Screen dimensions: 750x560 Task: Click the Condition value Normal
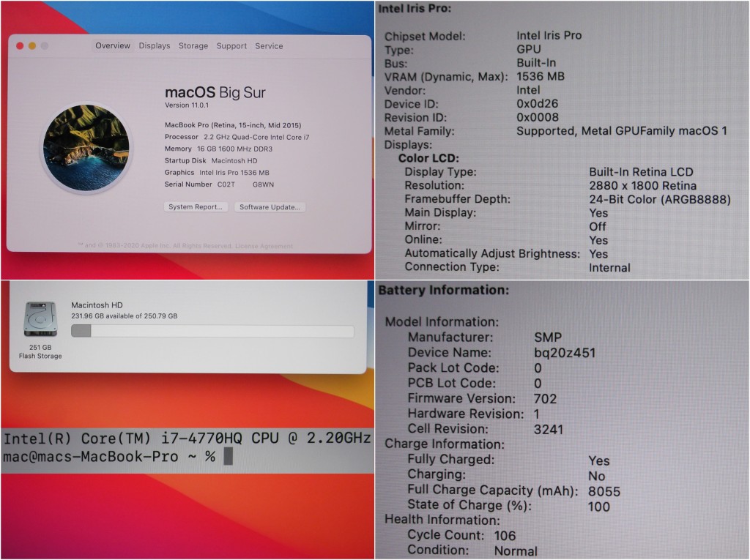516,551
